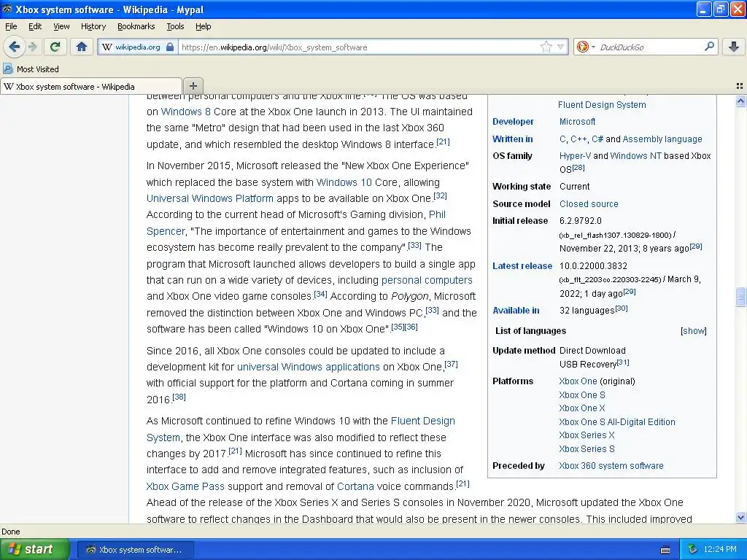Open the Xbox One X link
This screenshot has height=560, width=747.
[x=581, y=408]
